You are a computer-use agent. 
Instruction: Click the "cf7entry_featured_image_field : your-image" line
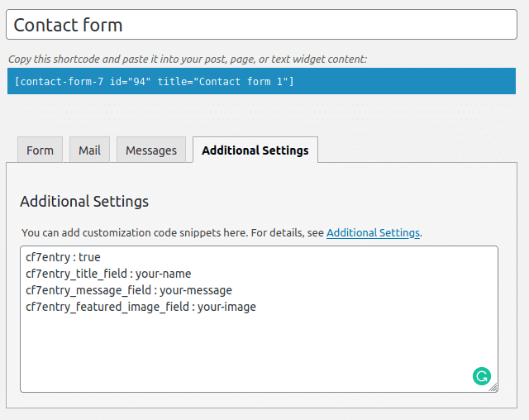tap(141, 307)
